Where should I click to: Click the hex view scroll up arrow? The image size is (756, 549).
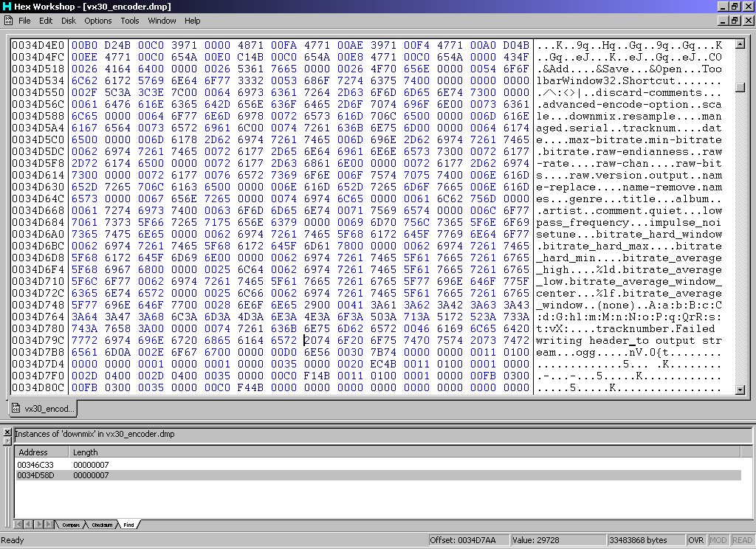(740, 44)
